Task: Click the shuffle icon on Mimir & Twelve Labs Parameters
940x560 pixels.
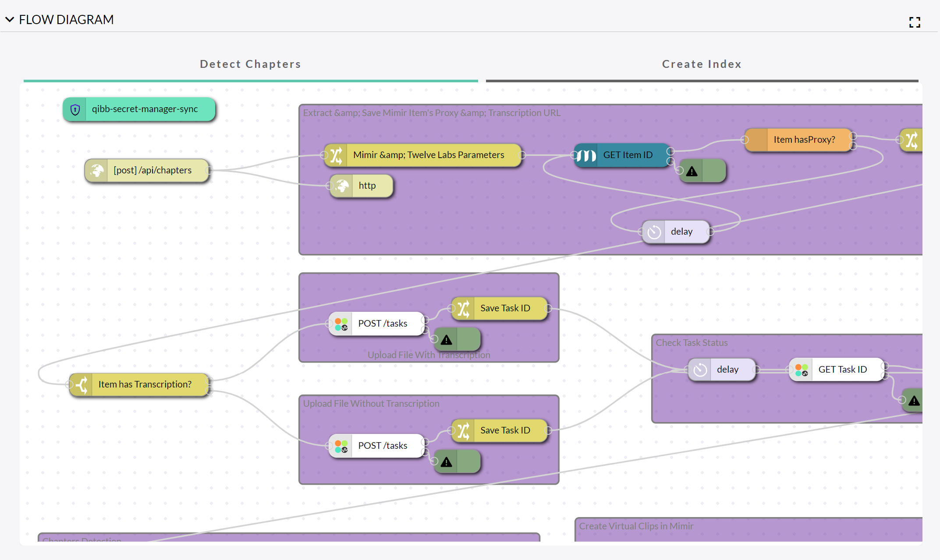Action: click(x=336, y=155)
